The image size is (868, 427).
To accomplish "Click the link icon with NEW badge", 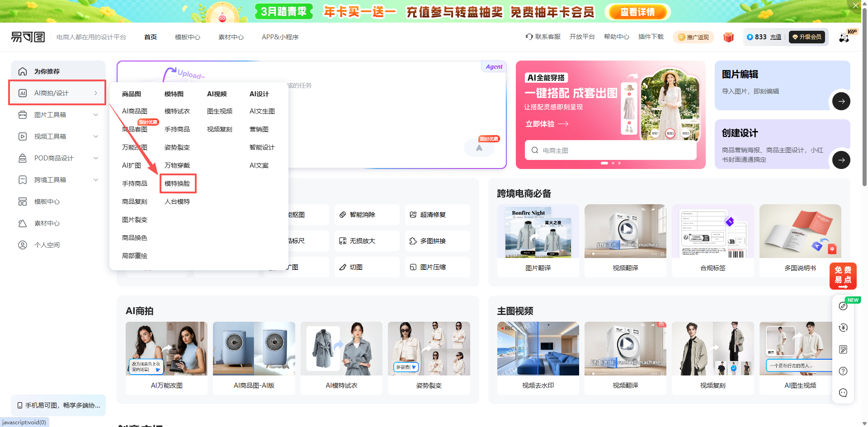I will click(843, 306).
